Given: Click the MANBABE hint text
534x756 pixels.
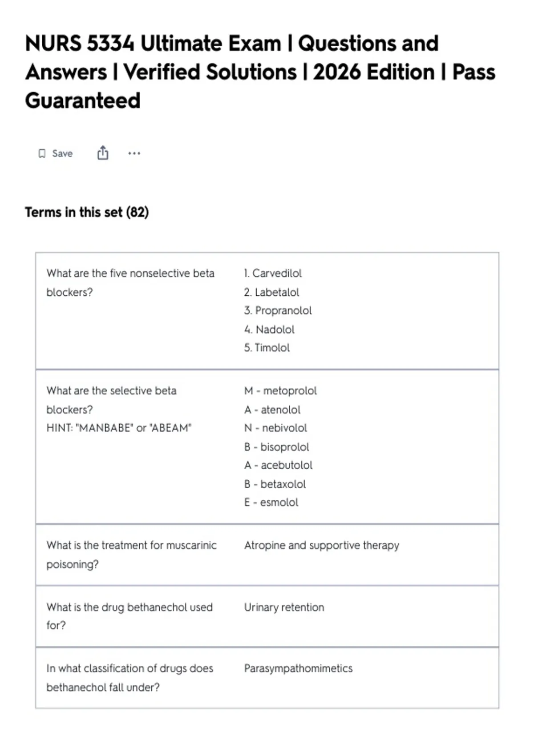Looking at the screenshot, I should click(x=119, y=428).
